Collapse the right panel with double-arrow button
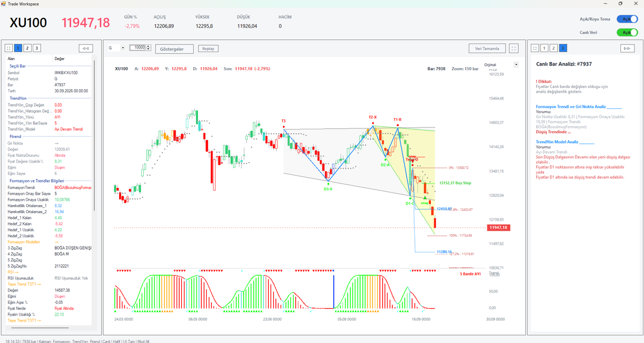 coord(626,48)
